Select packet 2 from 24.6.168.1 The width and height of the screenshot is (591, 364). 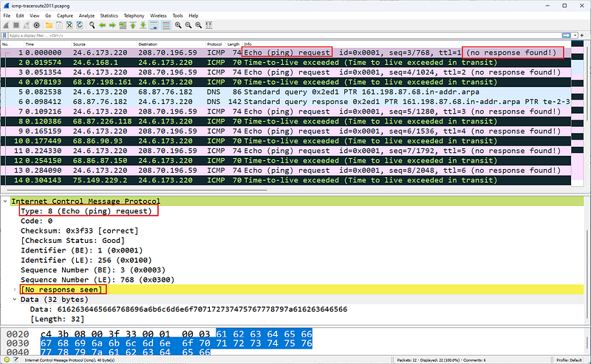(286, 63)
